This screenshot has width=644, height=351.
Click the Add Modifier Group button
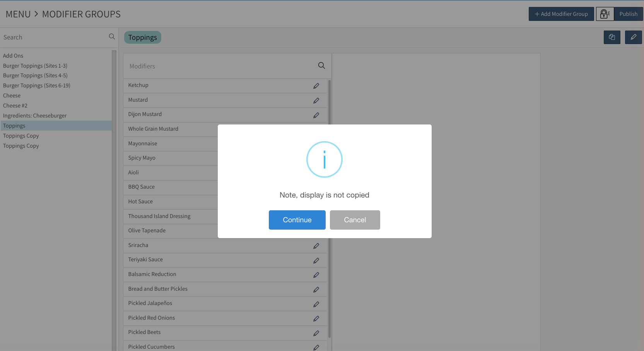click(561, 14)
